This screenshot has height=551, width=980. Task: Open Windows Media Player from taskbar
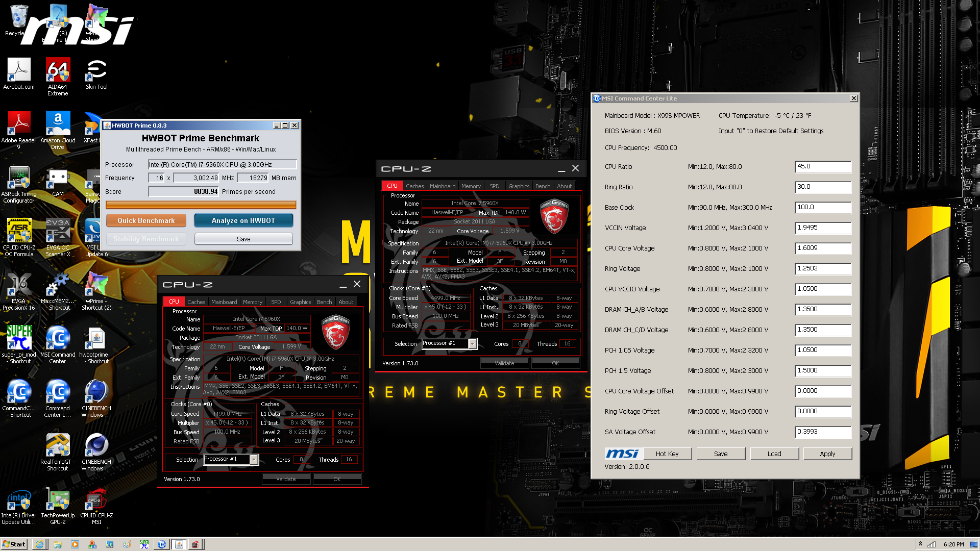click(x=75, y=544)
